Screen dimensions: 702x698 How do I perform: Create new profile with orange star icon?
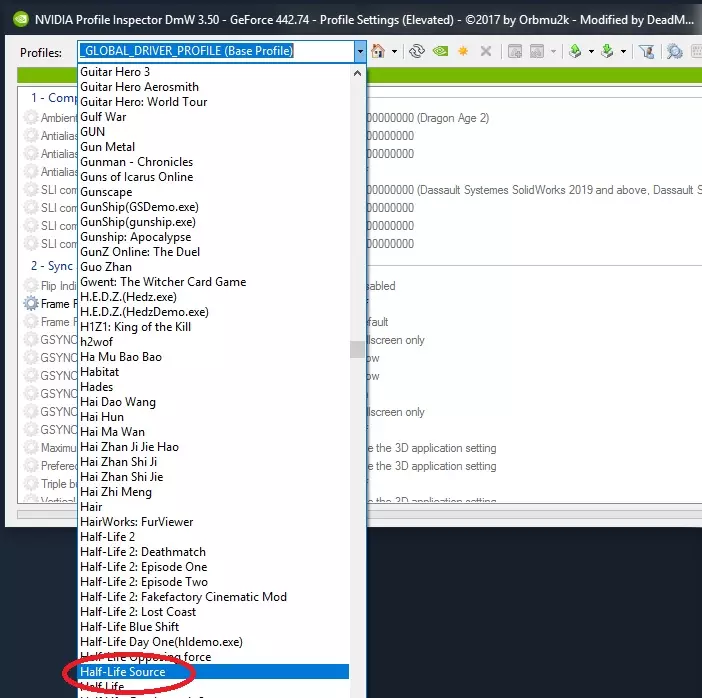pos(463,51)
